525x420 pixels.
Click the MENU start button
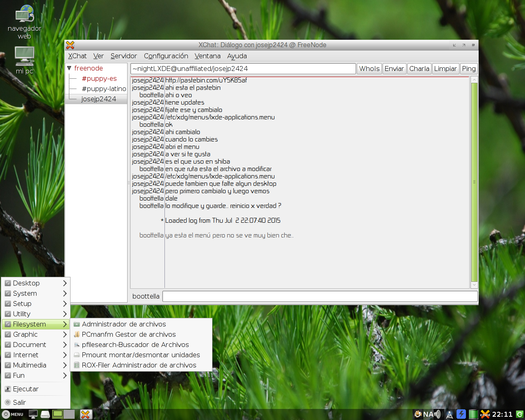[13, 414]
